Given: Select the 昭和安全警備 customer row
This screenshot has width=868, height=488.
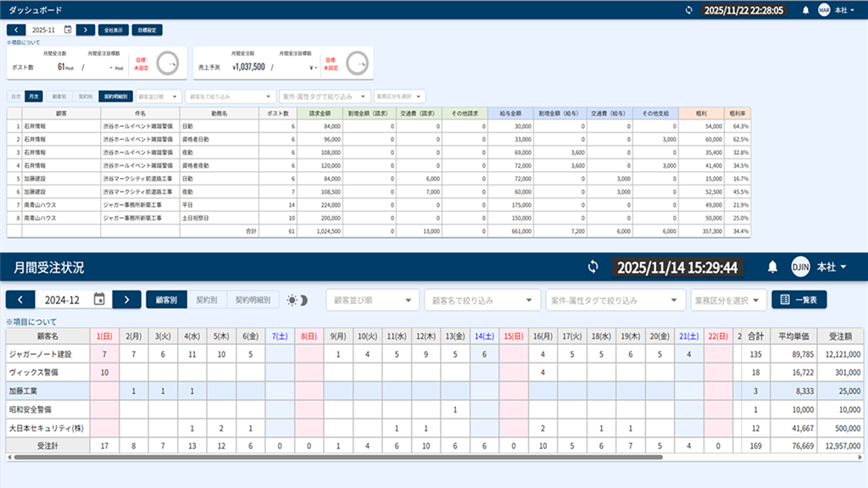Looking at the screenshot, I should [433, 409].
